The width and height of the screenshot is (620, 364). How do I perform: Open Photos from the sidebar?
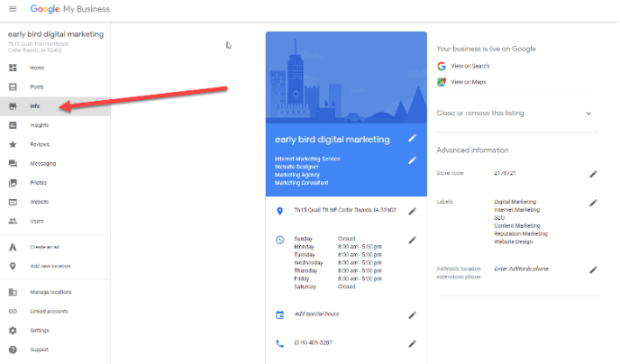(39, 182)
